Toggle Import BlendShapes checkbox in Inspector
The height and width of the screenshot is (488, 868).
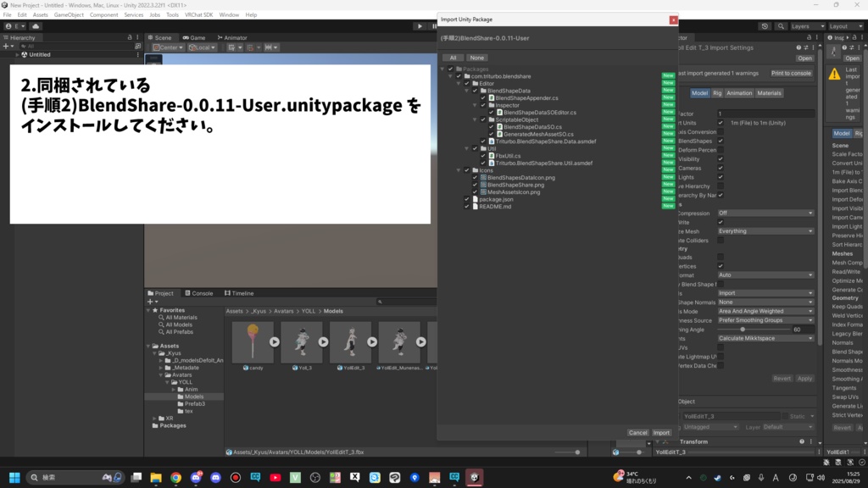[x=721, y=141]
